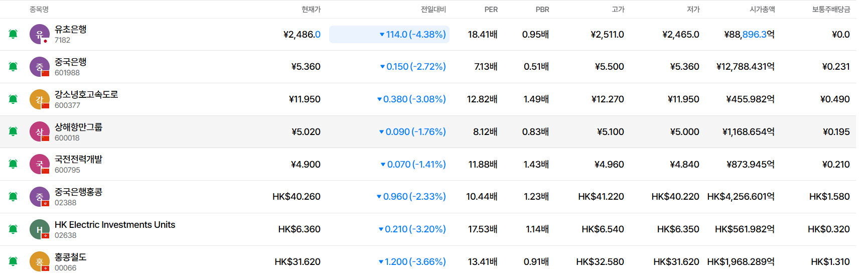Click the 보통주배당금 column header
This screenshot has width=868, height=277.
pos(831,10)
